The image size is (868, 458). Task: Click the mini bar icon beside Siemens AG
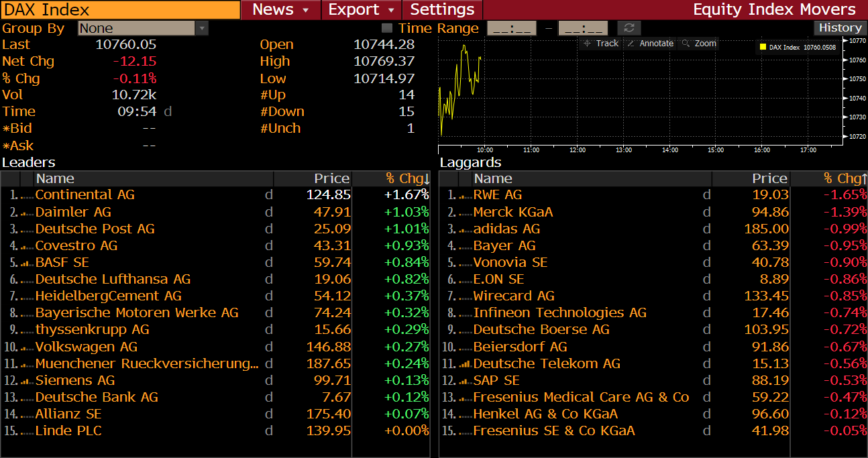coord(28,381)
